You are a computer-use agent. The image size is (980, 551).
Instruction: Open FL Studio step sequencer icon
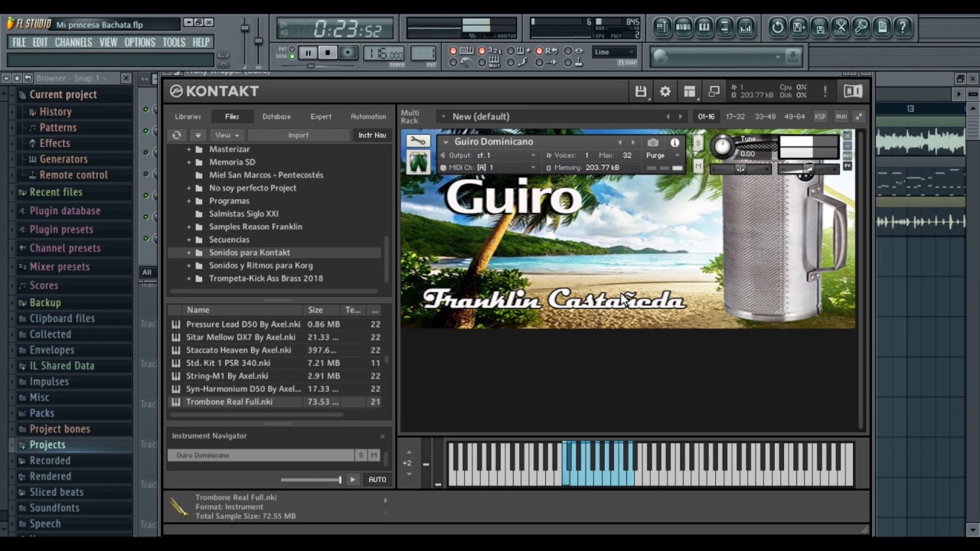pos(683,28)
